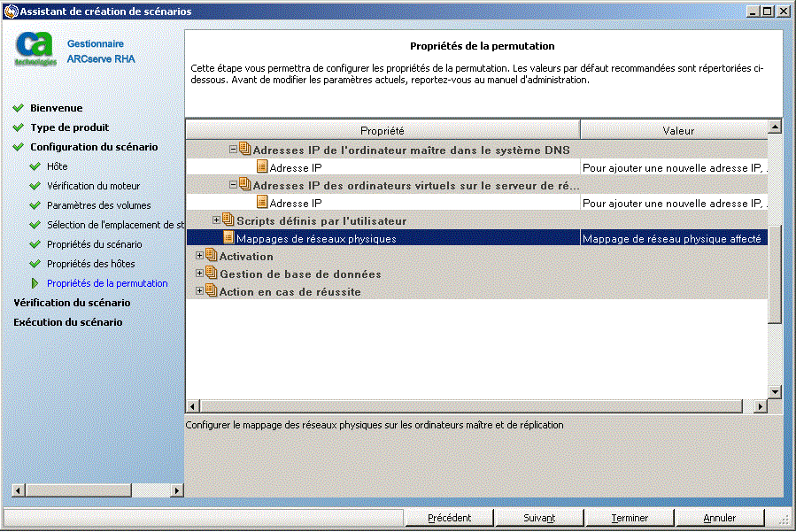Click the book icon for Scripts définis par l'utilisateur
This screenshot has height=532, width=796.
coord(228,220)
